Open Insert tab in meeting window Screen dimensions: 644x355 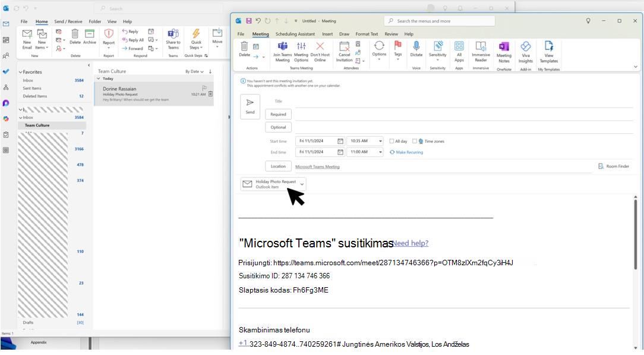(x=327, y=34)
